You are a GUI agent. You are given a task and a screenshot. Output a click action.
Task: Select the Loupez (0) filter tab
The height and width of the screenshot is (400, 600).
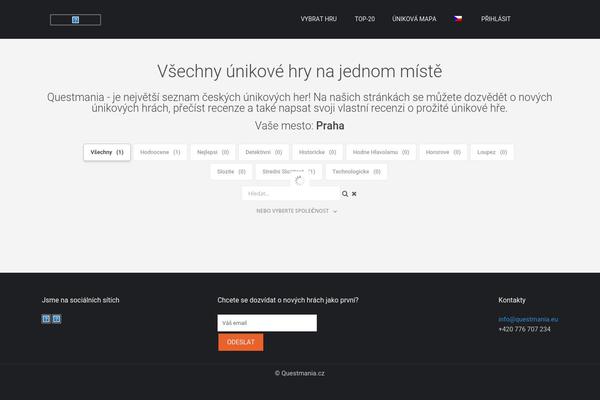point(492,152)
